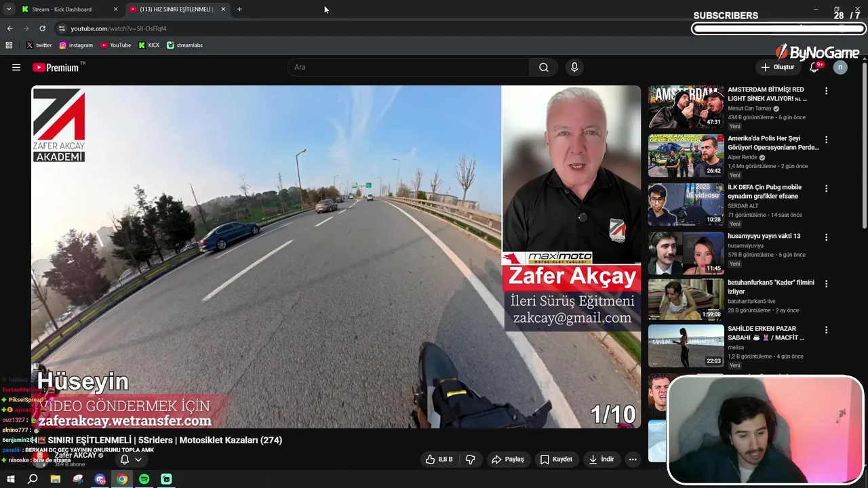
Task: Open the Chrome apps grid icon
Action: point(9,45)
